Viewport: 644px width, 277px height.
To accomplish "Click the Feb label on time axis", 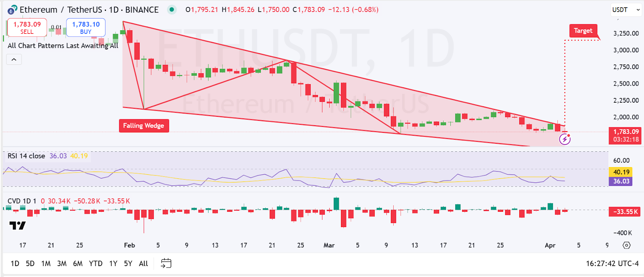I will (129, 245).
